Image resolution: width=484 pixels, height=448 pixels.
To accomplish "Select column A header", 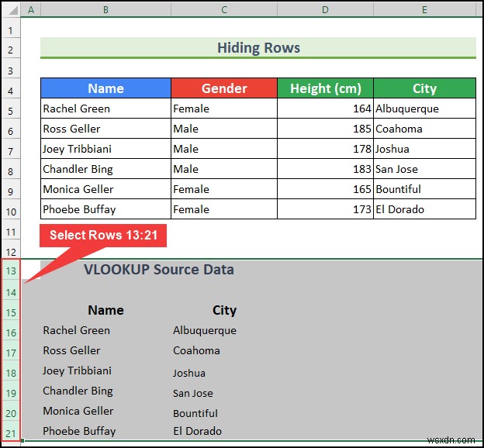I will click(31, 10).
